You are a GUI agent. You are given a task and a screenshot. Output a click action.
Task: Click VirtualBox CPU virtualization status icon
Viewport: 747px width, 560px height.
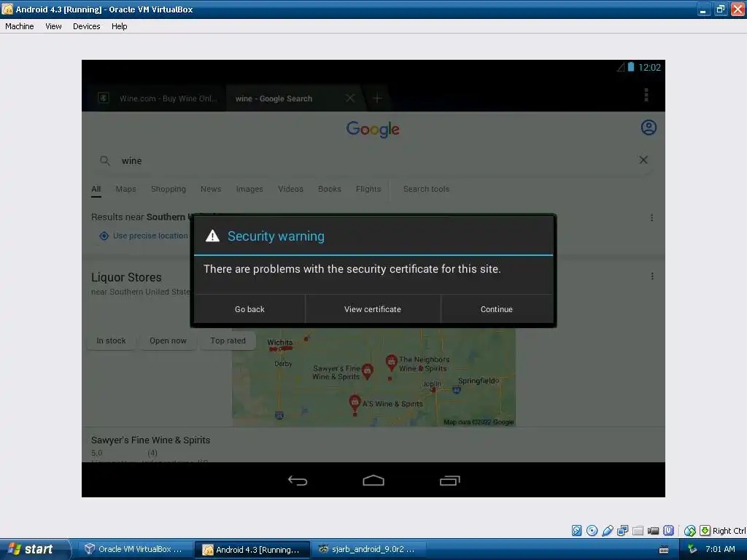point(669,531)
